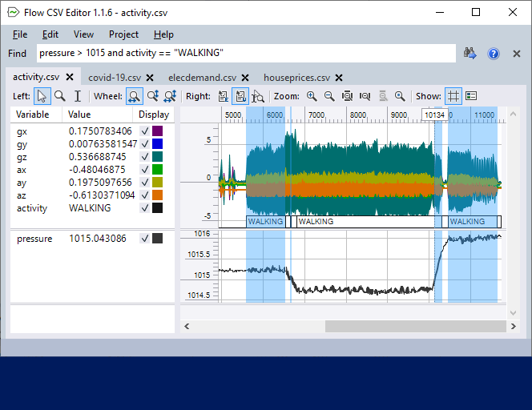Select the activity value WALKING in table
The image size is (532, 410).
tap(90, 208)
